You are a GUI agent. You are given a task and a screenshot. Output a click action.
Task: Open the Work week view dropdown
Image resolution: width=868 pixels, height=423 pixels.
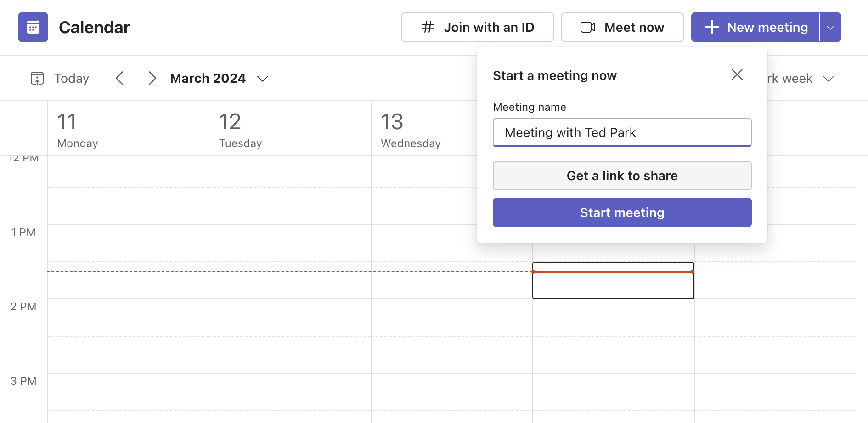(x=829, y=79)
